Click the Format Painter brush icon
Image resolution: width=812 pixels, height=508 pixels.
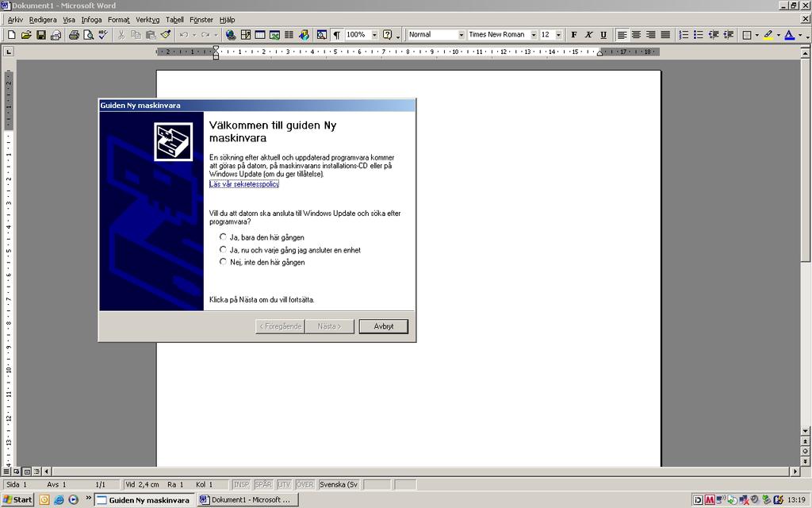165,35
